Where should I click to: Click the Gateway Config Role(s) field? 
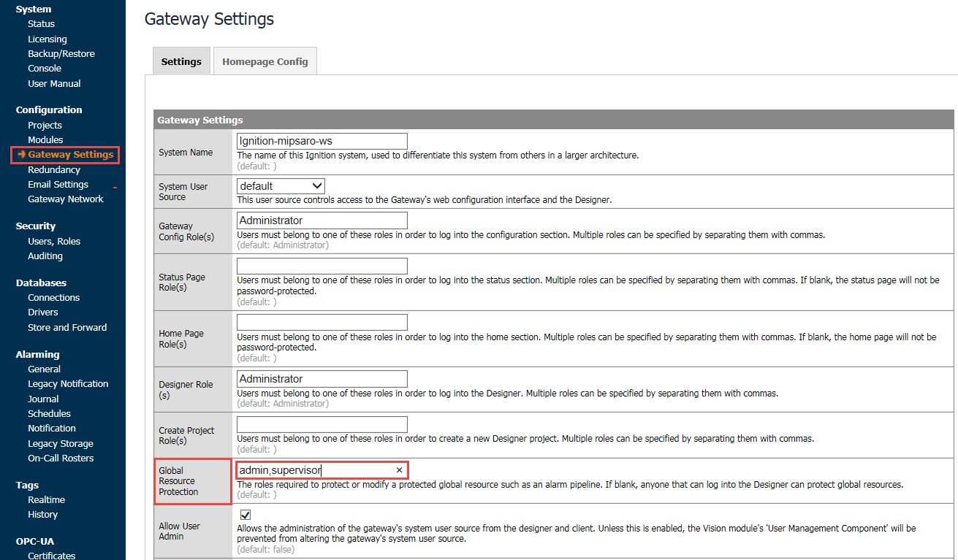[322, 220]
